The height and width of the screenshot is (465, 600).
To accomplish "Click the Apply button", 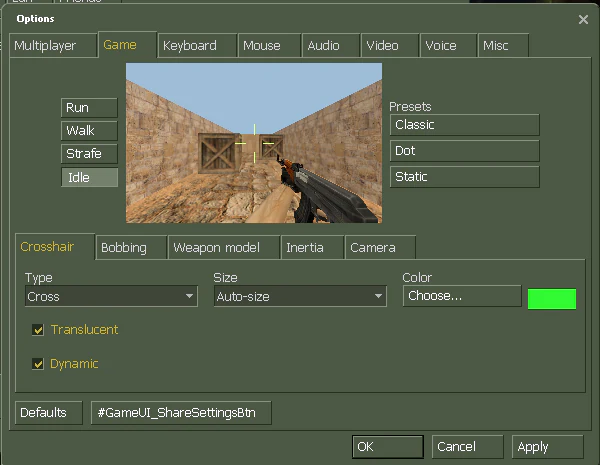I will click(548, 447).
